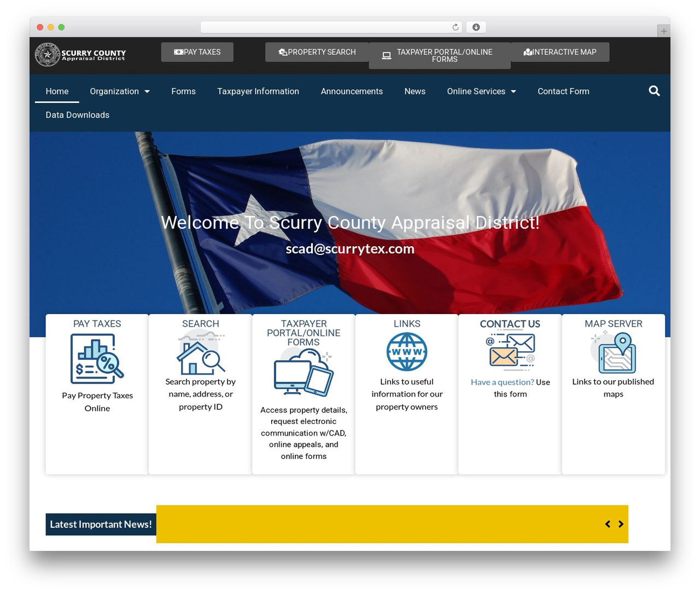700x593 pixels.
Task: Go to next news item arrow
Action: pyautogui.click(x=621, y=524)
